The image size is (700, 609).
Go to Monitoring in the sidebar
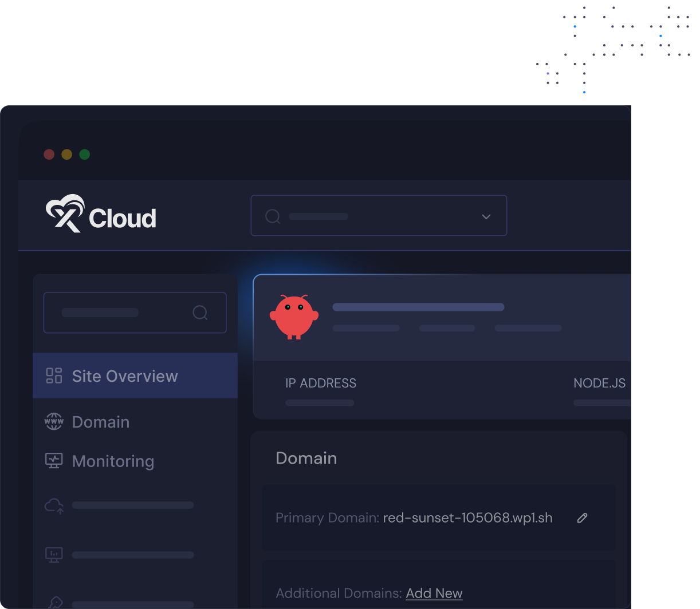click(113, 461)
